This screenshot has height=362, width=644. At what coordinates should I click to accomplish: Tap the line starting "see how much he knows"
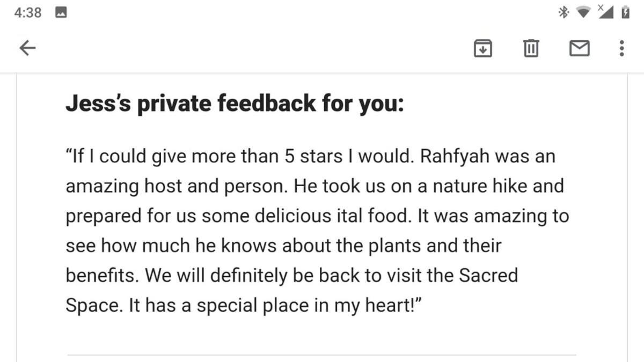point(283,246)
